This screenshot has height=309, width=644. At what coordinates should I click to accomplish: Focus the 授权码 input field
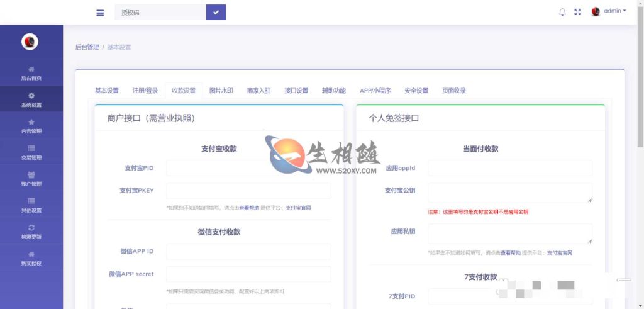tap(160, 13)
